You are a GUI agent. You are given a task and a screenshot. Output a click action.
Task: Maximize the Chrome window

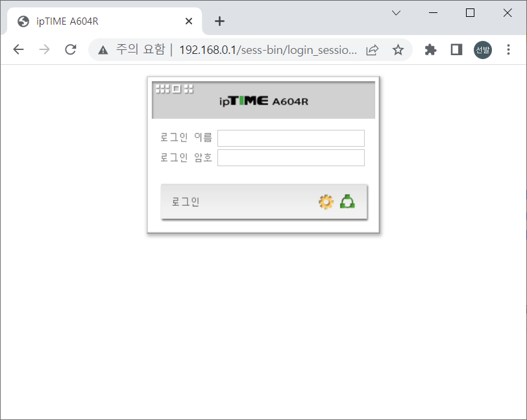point(470,13)
